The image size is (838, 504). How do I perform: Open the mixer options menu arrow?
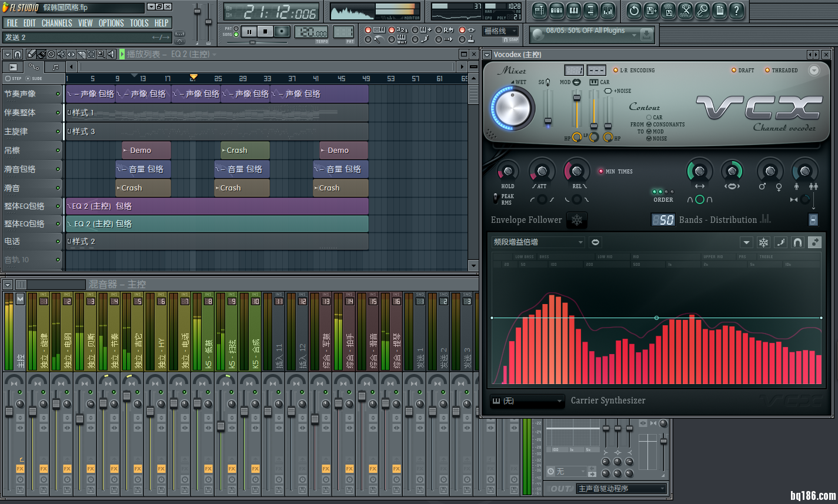tap(8, 285)
